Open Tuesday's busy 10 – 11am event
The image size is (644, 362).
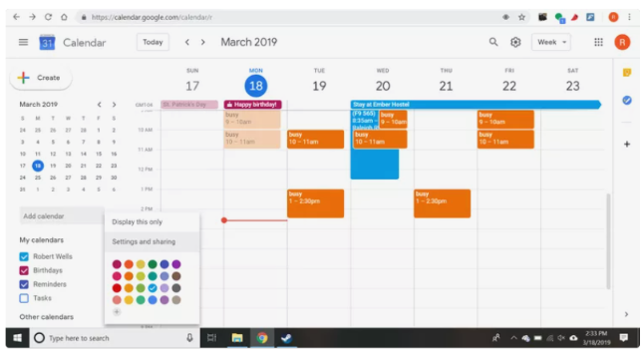click(x=315, y=140)
